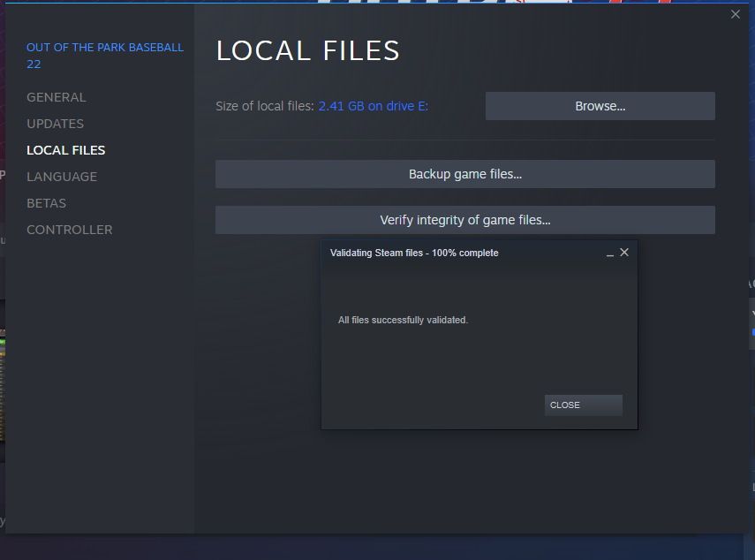Open the Language tab
This screenshot has width=755, height=560.
(62, 177)
